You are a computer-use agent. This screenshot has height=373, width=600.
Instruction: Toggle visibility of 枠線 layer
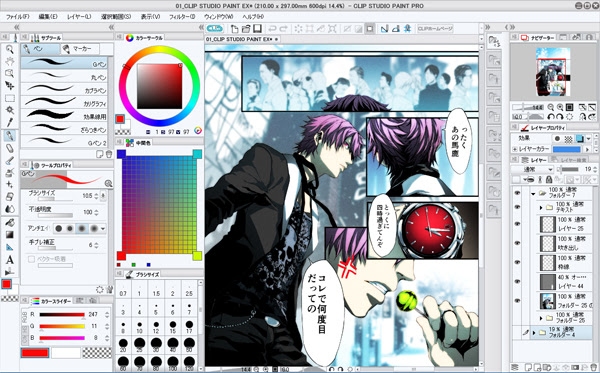coord(517,262)
